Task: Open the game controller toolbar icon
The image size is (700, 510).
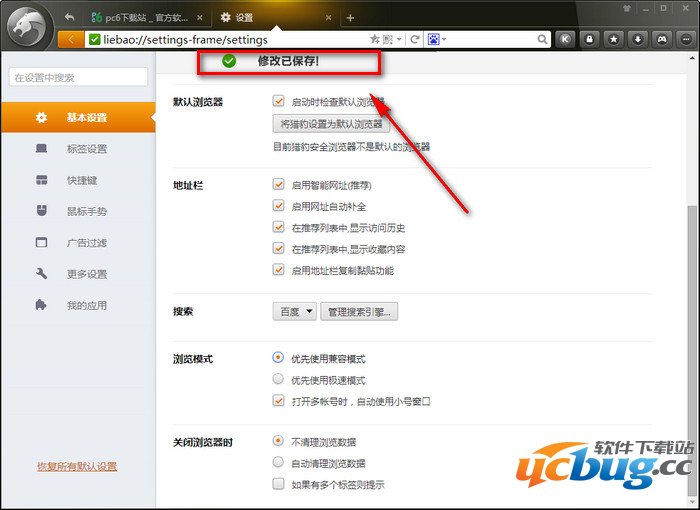Action: pos(660,39)
